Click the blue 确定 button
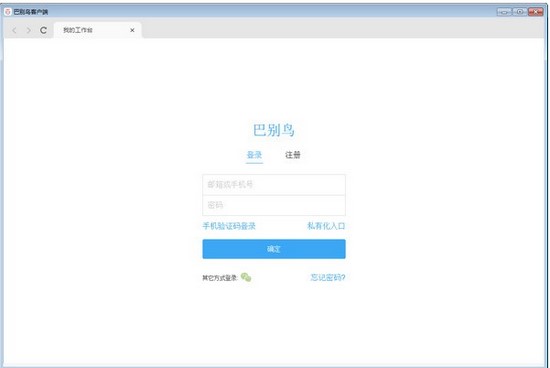Viewport: 550px width, 368px height. click(274, 249)
